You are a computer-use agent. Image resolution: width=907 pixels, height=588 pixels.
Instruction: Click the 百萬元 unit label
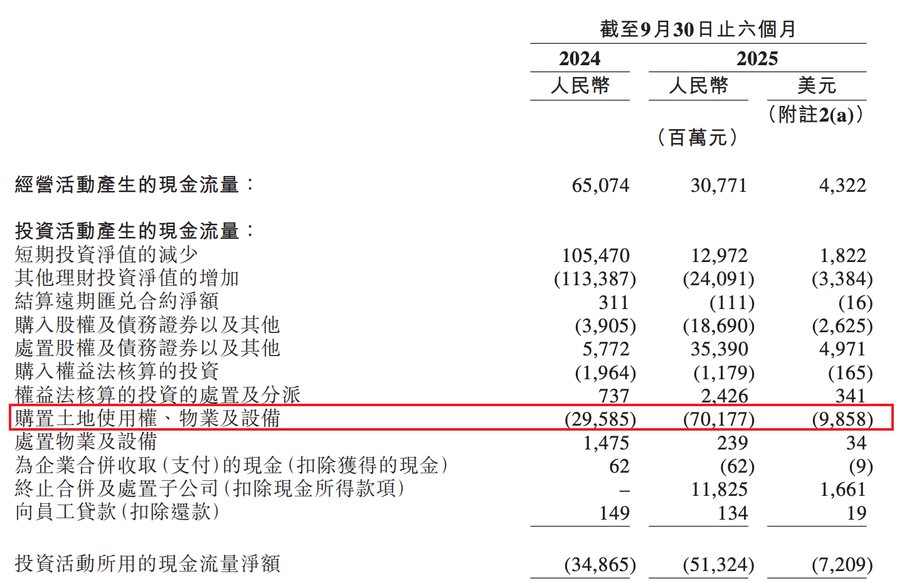coord(697,137)
